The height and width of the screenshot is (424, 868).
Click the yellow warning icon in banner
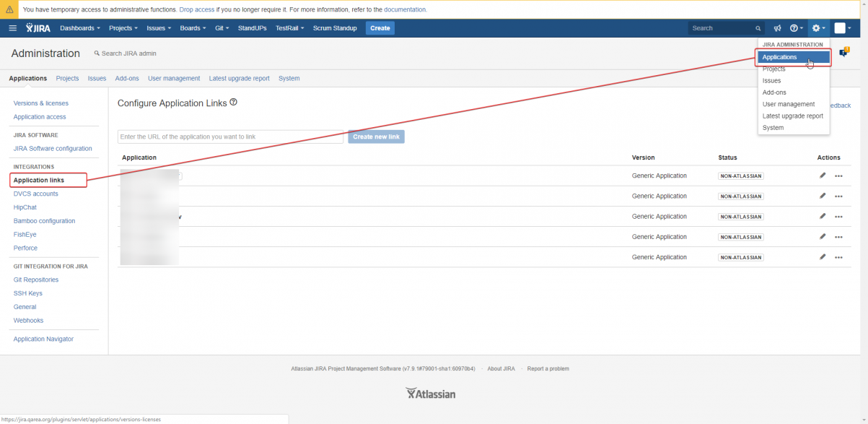pos(9,9)
